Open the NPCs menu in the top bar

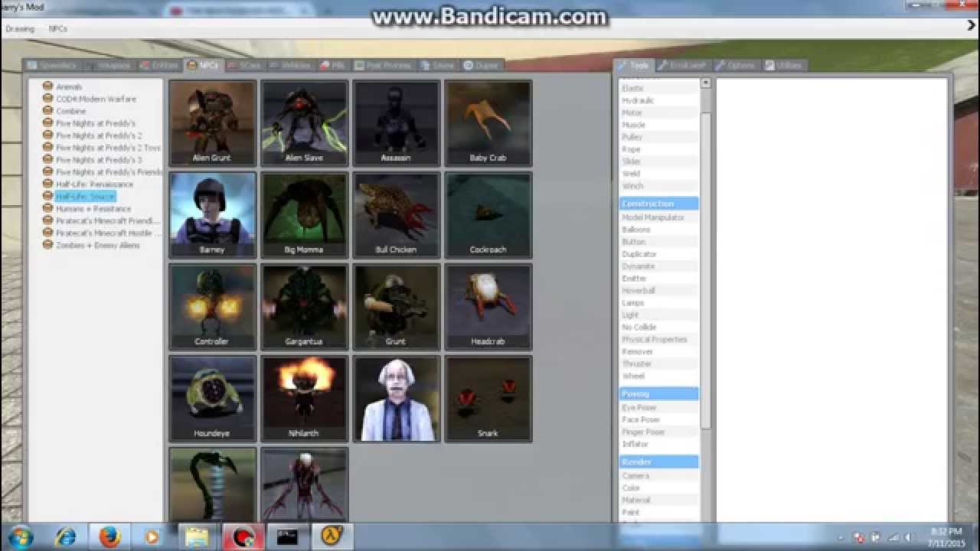pos(58,29)
